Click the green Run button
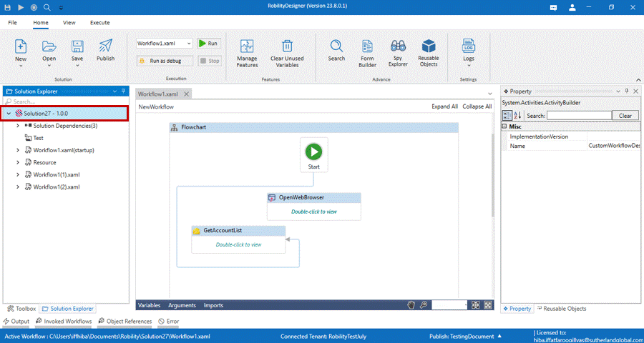 coord(208,44)
